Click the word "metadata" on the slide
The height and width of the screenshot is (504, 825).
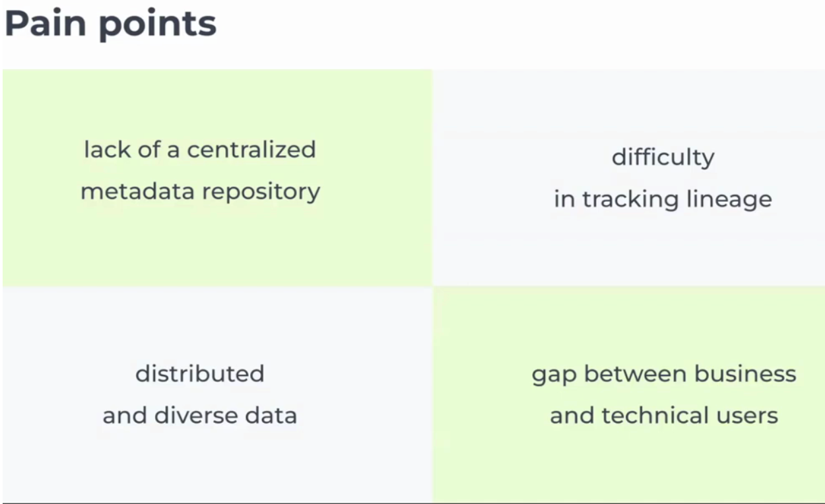[x=138, y=192]
